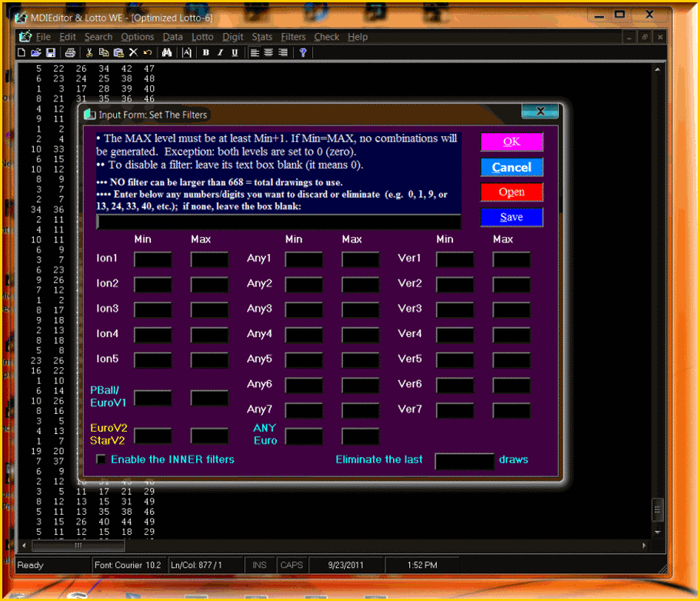Viewport: 700px width, 601px height.
Task: Click the Any7 Max input box
Action: (x=360, y=410)
